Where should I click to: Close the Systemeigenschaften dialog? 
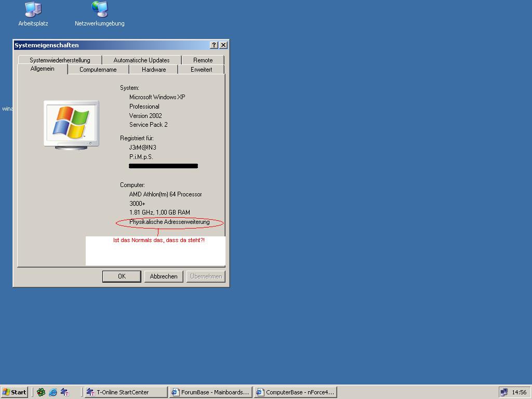[223, 45]
